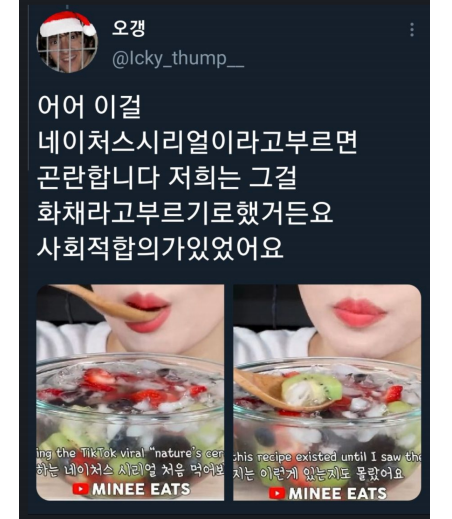Click the profile avatar with Santa hat
The width and height of the screenshot is (452, 519).
pyautogui.click(x=67, y=42)
